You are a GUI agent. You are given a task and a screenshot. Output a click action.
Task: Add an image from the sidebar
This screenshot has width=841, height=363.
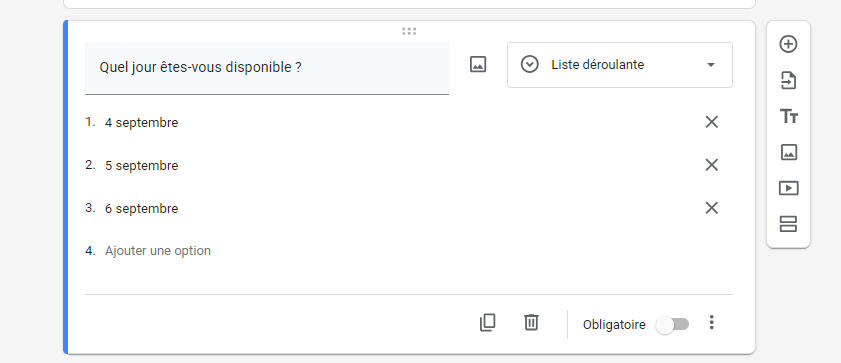coord(788,152)
